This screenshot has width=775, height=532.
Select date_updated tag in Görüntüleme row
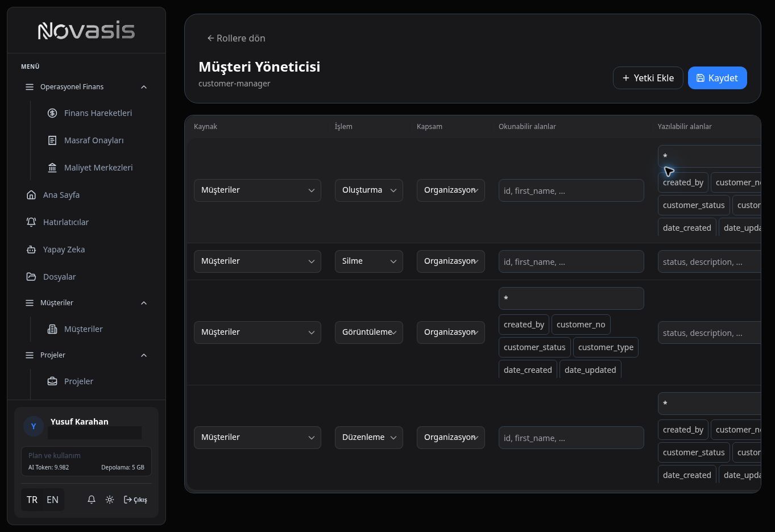590,370
